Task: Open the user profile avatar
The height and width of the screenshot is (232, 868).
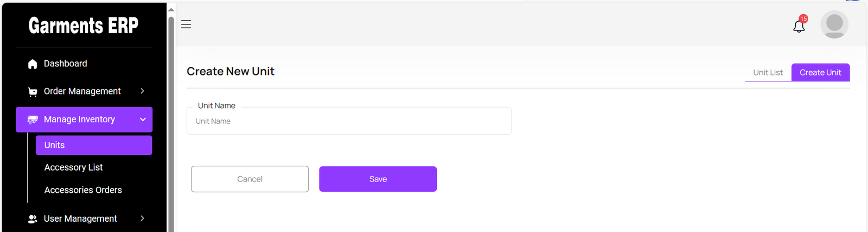Action: pos(834,24)
